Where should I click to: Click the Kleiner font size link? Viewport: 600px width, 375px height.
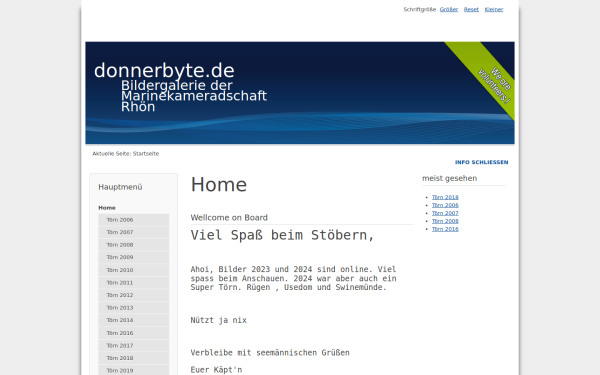[x=494, y=10]
